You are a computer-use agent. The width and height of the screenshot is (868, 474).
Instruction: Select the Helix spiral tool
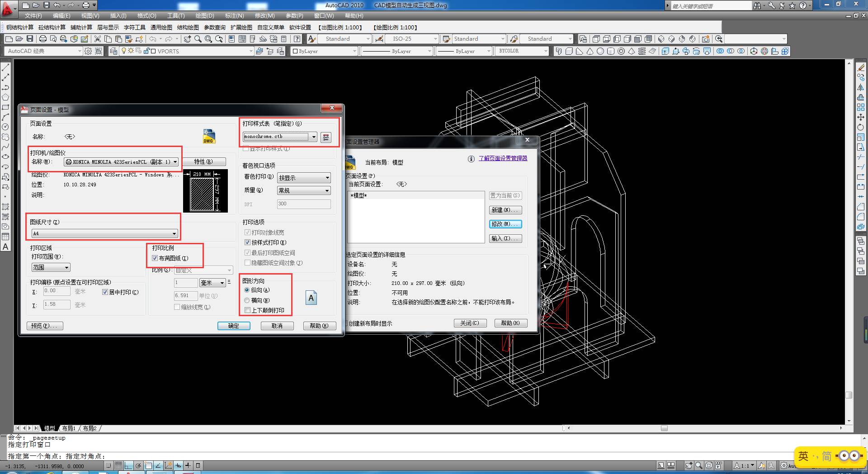coord(642,51)
